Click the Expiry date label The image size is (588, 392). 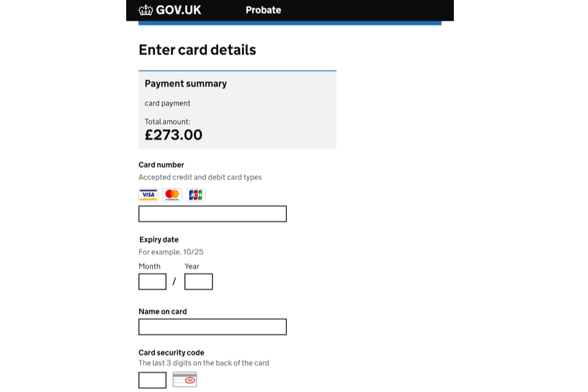(159, 239)
